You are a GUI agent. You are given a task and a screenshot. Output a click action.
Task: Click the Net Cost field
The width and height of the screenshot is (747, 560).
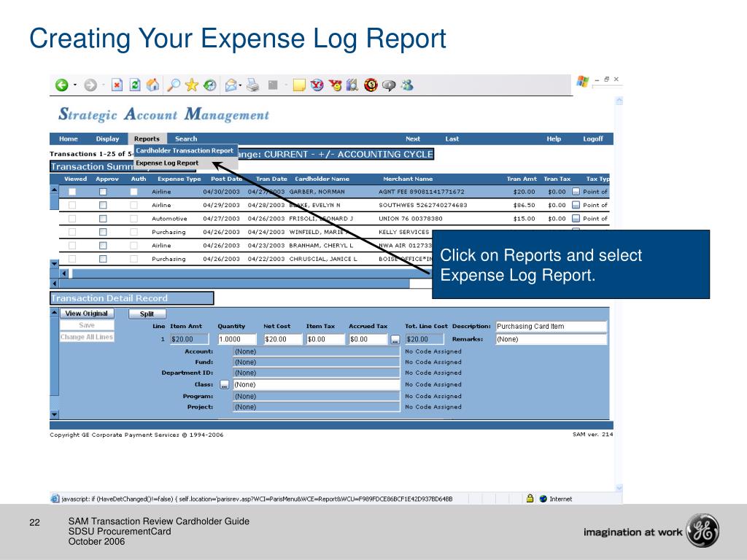[x=283, y=339]
